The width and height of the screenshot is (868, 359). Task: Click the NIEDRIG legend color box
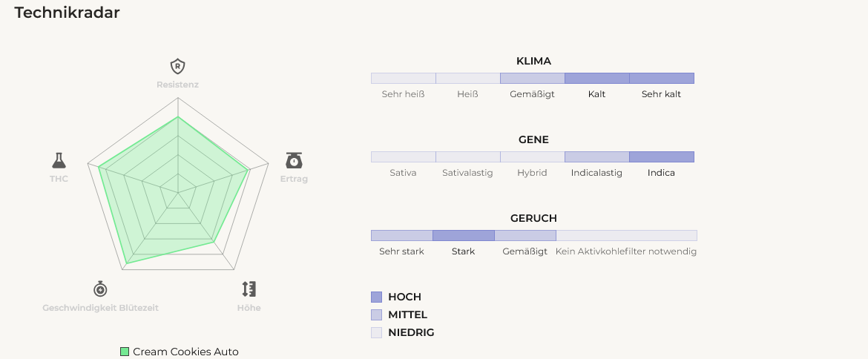click(376, 332)
